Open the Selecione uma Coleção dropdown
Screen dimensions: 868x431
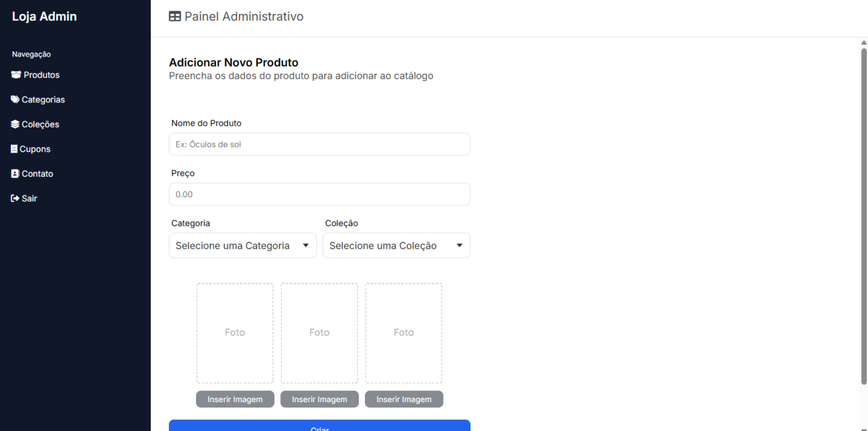coord(396,246)
